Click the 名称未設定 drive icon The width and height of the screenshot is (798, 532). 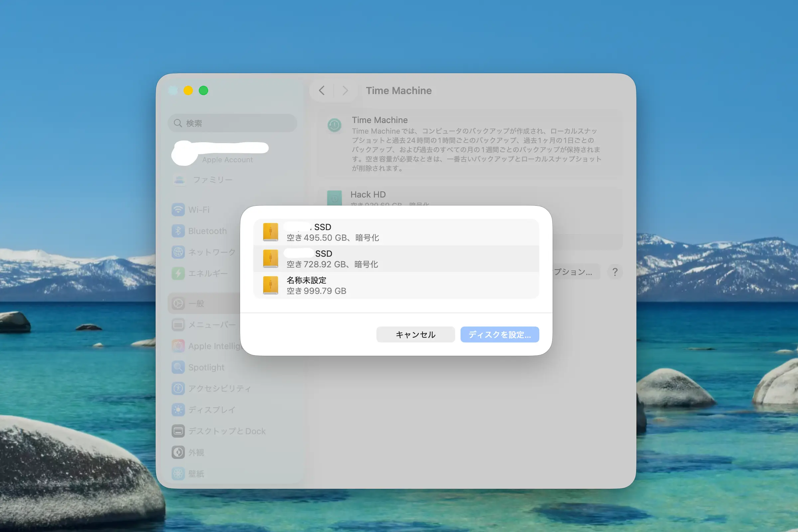270,285
